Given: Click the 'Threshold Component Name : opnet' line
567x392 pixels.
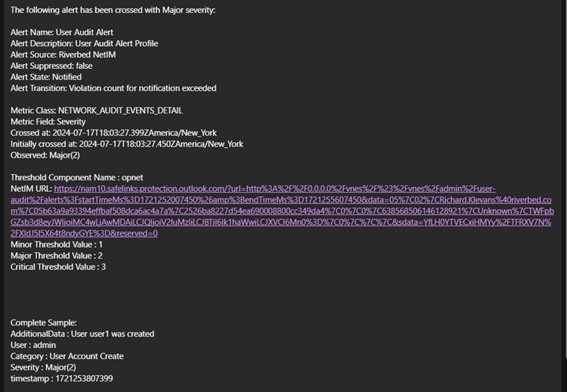Looking at the screenshot, I should 76,178.
